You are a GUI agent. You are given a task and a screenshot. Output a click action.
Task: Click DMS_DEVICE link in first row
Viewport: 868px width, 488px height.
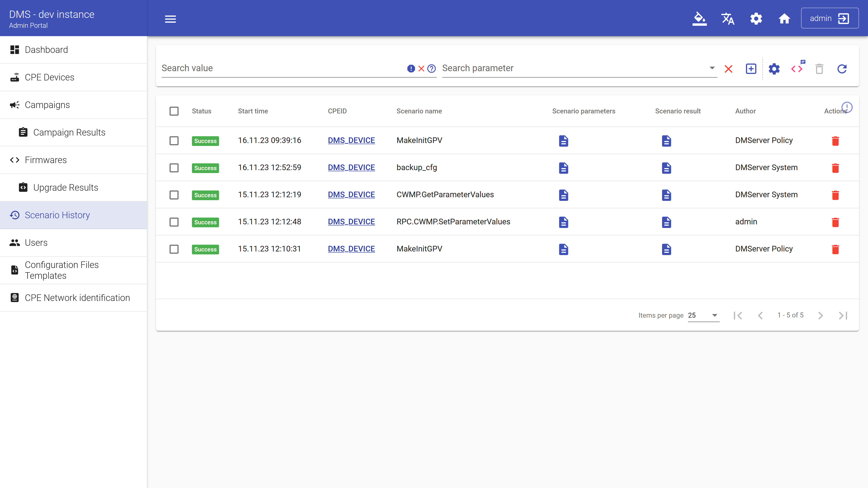point(351,141)
